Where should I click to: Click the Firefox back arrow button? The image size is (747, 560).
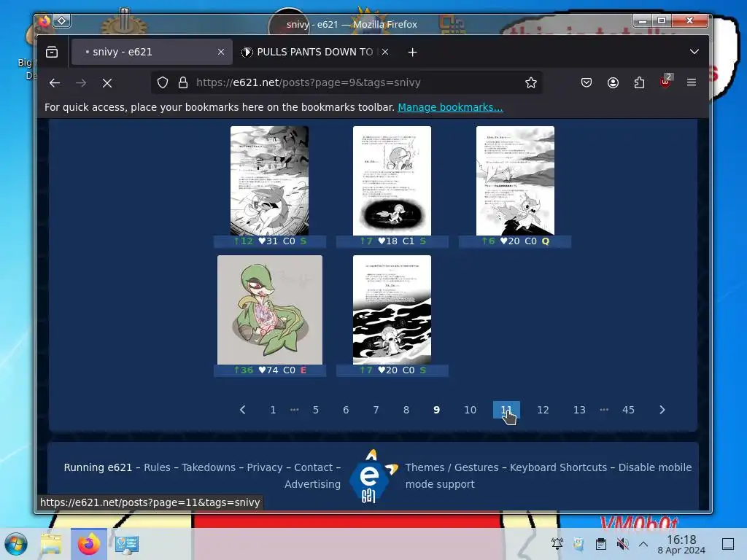(x=55, y=83)
